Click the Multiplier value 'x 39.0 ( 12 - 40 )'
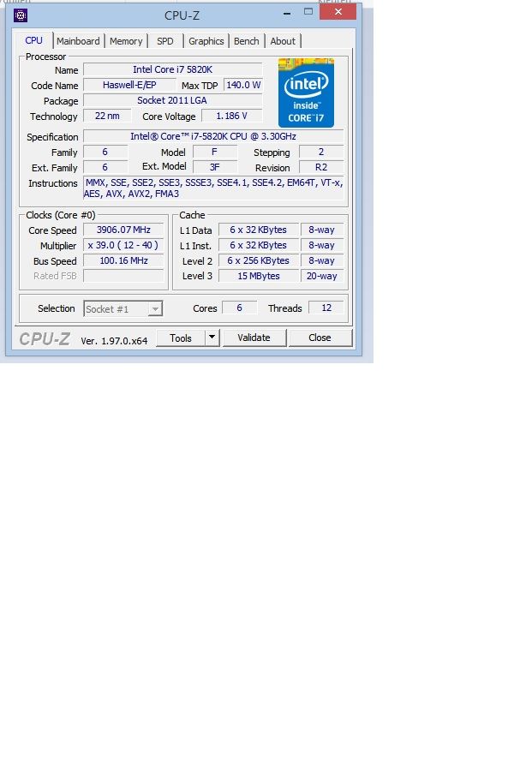 (x=123, y=245)
